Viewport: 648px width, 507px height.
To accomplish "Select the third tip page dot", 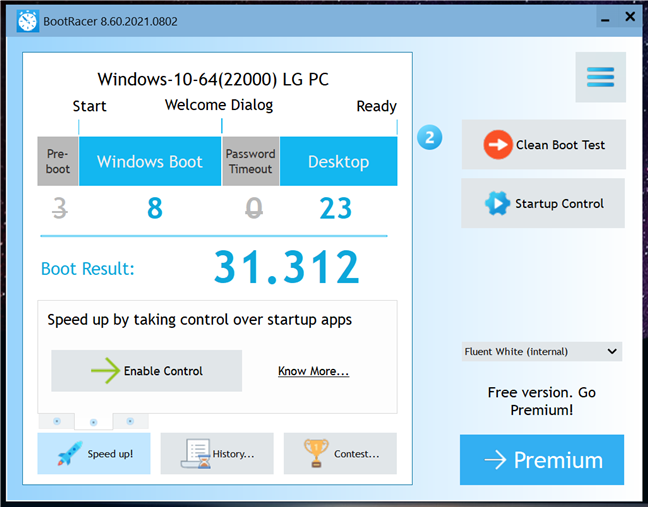I will coord(130,421).
